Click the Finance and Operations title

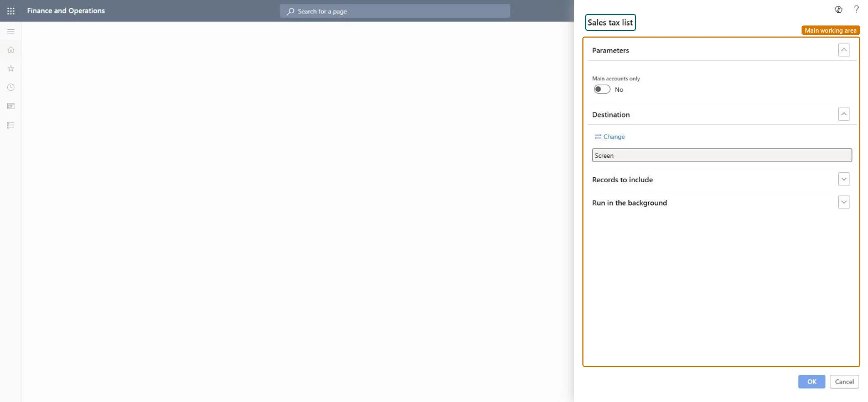66,11
